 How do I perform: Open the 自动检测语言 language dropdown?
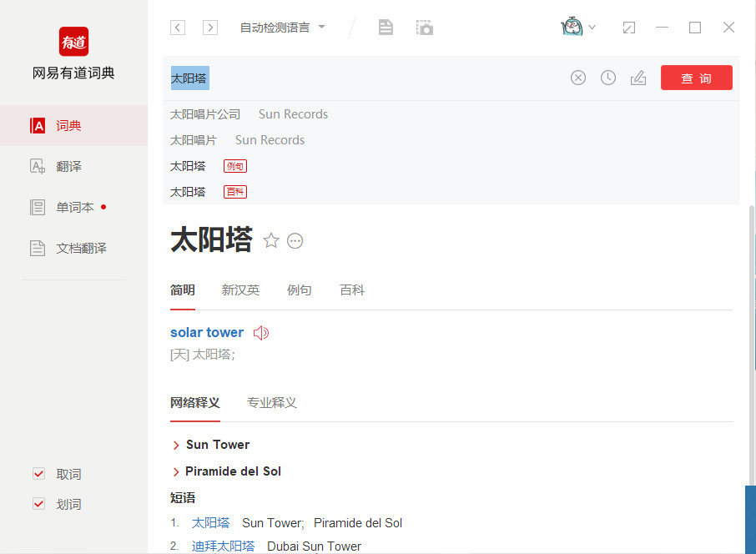coord(283,28)
